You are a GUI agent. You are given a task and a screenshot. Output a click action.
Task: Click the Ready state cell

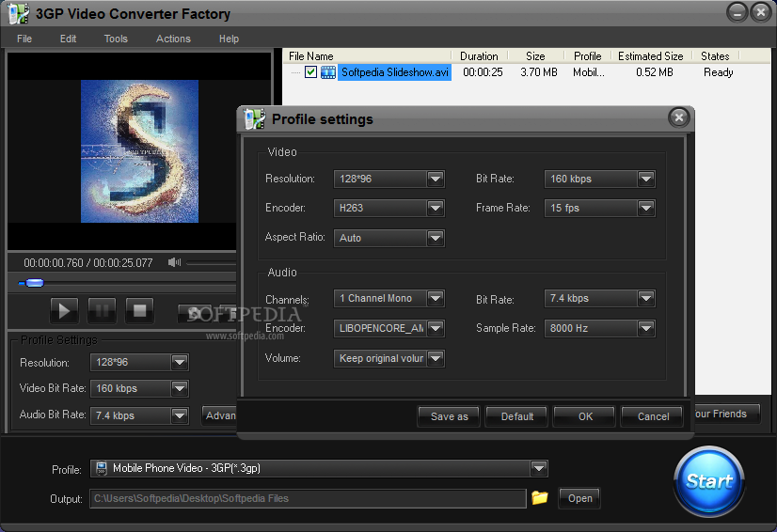[718, 72]
